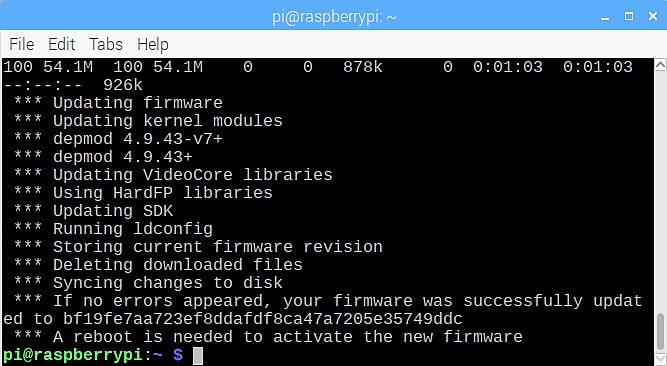This screenshot has width=667, height=366.
Task: Open the Tabs menu
Action: [106, 44]
